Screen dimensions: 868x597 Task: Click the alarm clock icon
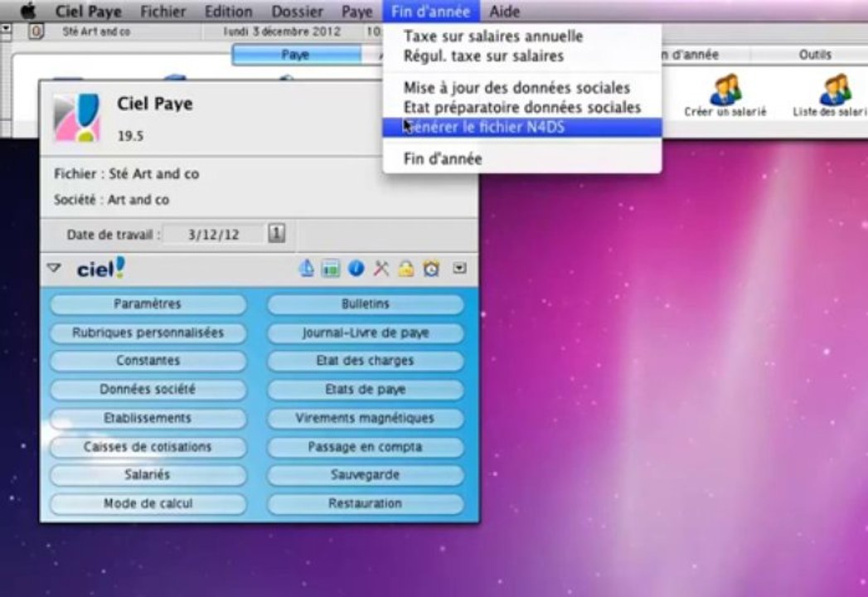coord(431,269)
